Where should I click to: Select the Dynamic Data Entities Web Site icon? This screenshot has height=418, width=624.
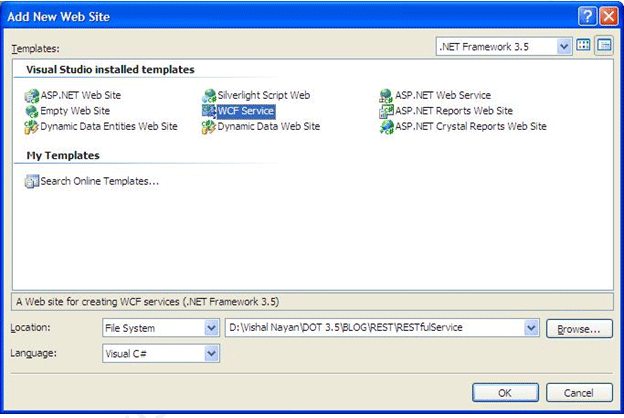pyautogui.click(x=31, y=127)
